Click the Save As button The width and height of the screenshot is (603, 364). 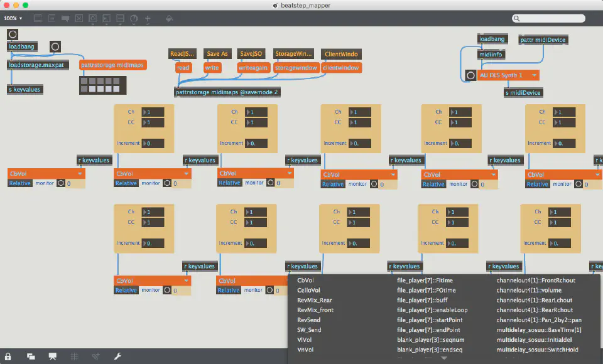pos(217,54)
